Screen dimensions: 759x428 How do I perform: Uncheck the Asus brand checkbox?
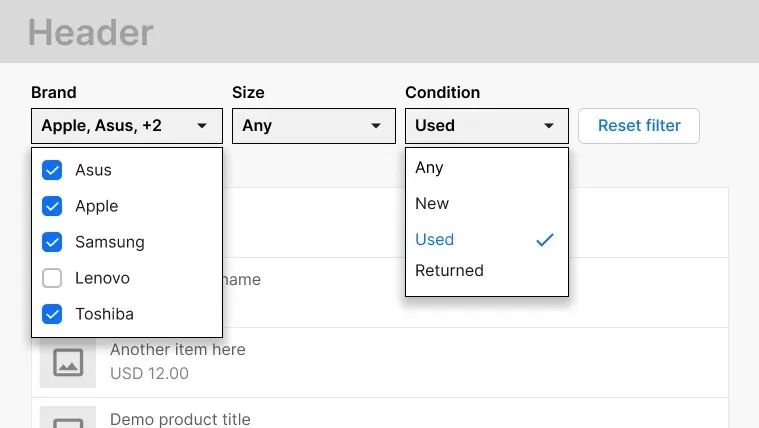[52, 170]
